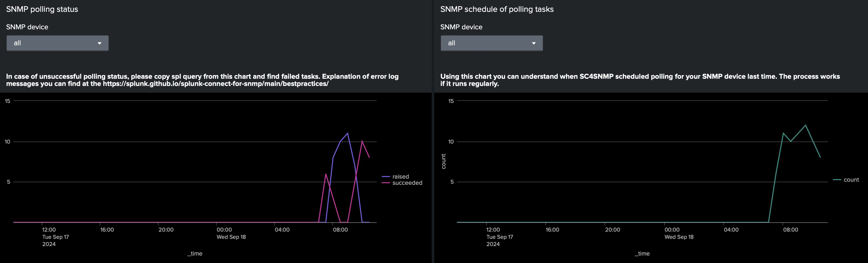The image size is (868, 263).
Task: Click the pink succeeded line spike
Action: [x=362, y=141]
